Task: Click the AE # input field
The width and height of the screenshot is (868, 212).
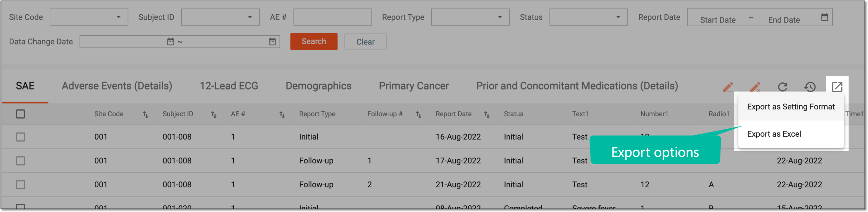Action: tap(333, 17)
